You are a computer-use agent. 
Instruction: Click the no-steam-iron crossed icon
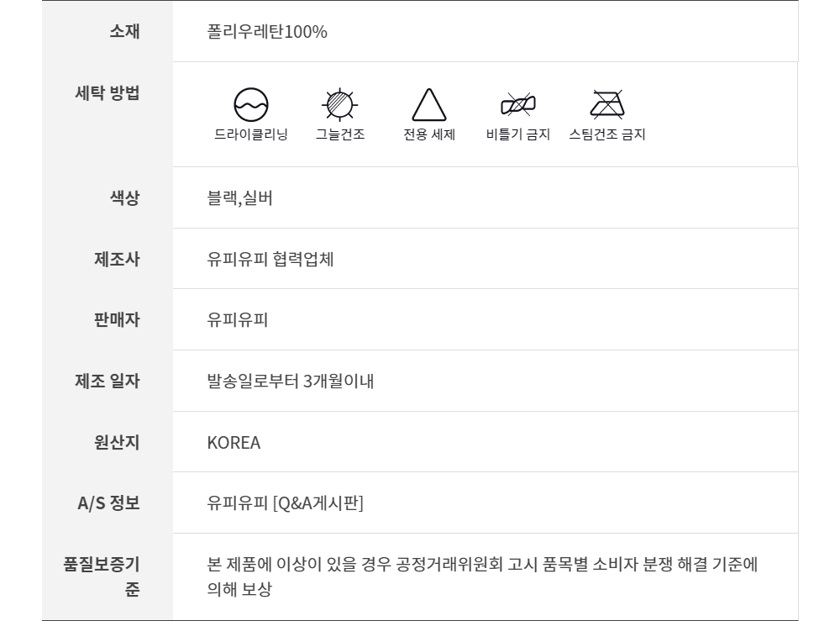(x=606, y=104)
